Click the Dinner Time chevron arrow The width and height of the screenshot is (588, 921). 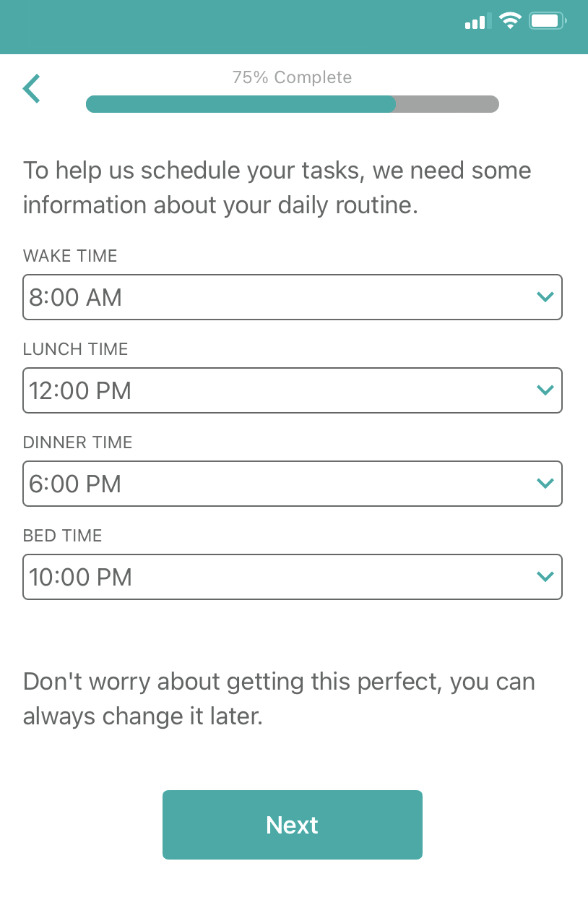click(545, 484)
